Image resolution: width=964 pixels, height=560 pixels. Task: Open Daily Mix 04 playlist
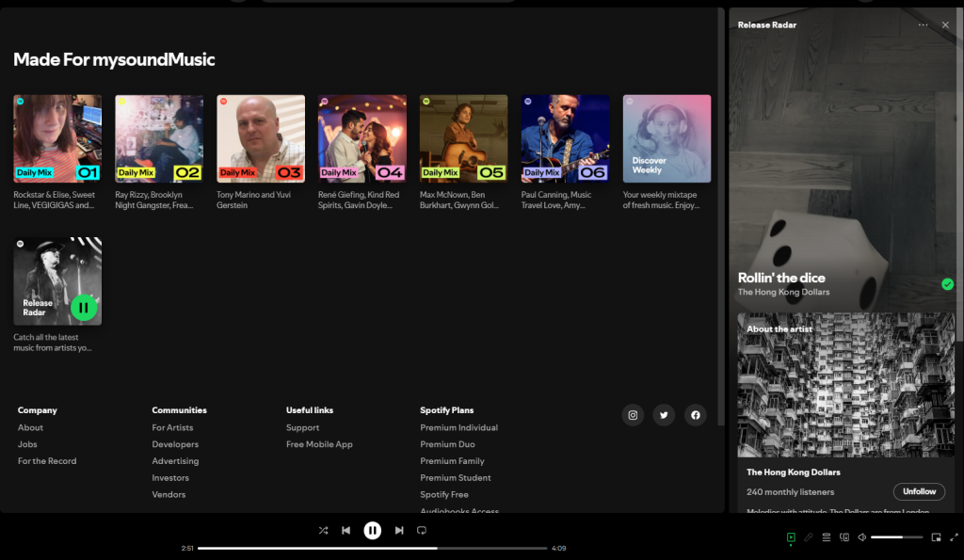362,138
